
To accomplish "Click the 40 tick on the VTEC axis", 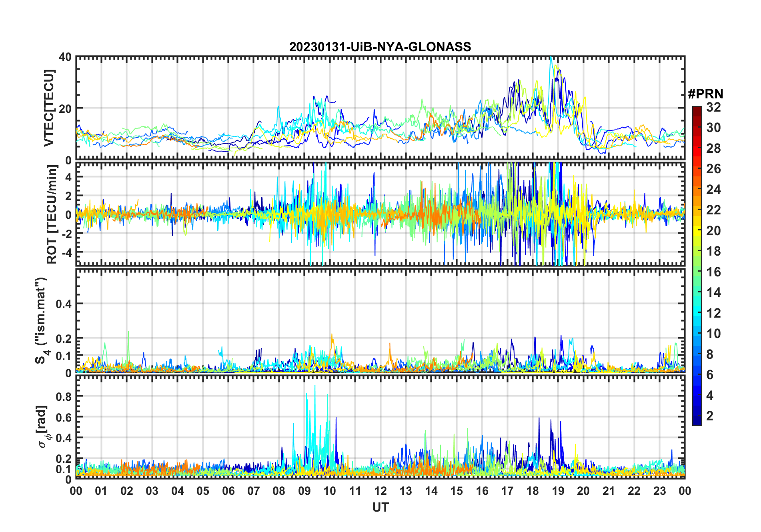I will point(65,57).
